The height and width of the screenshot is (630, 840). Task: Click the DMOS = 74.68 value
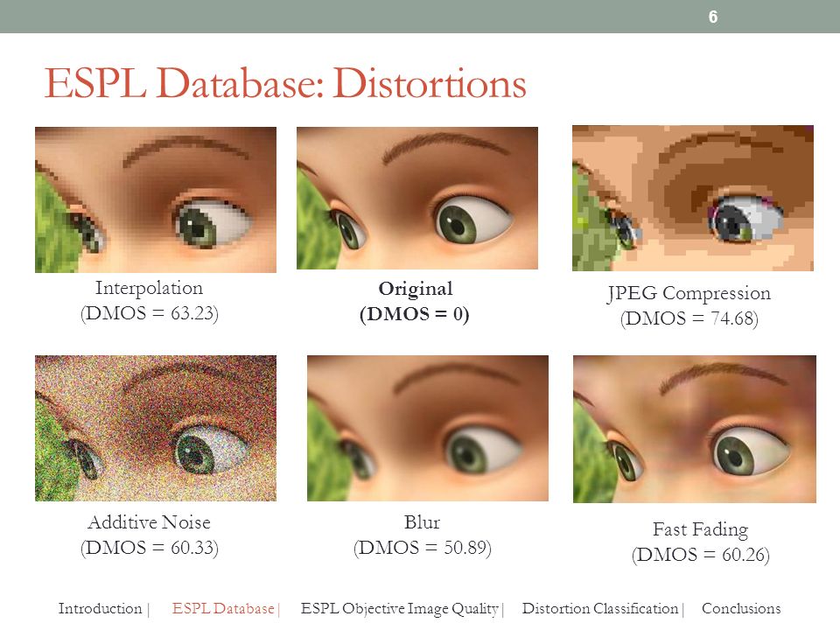click(689, 318)
